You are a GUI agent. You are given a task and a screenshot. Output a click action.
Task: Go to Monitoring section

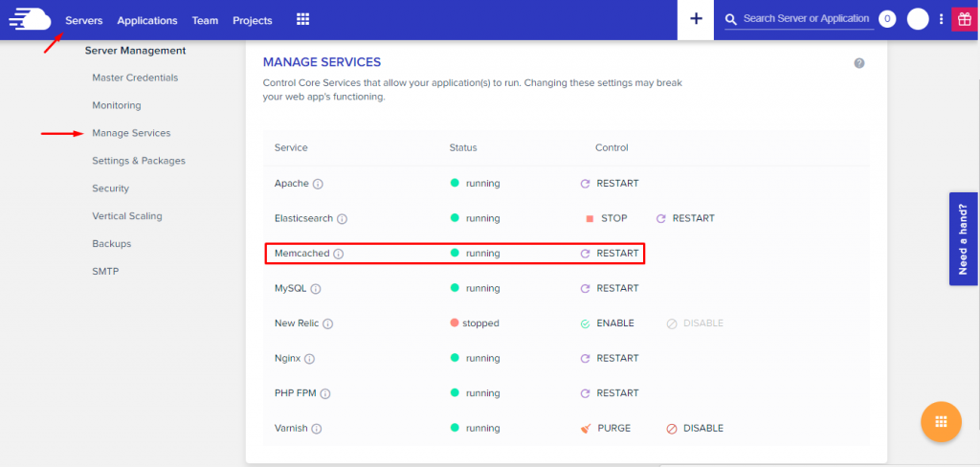(x=116, y=105)
